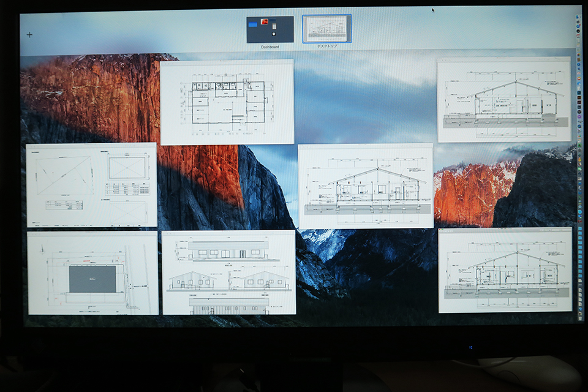Open the section drawing window below the Dock's Finder icon
Viewport: 588px width, 392px height.
coord(504,100)
